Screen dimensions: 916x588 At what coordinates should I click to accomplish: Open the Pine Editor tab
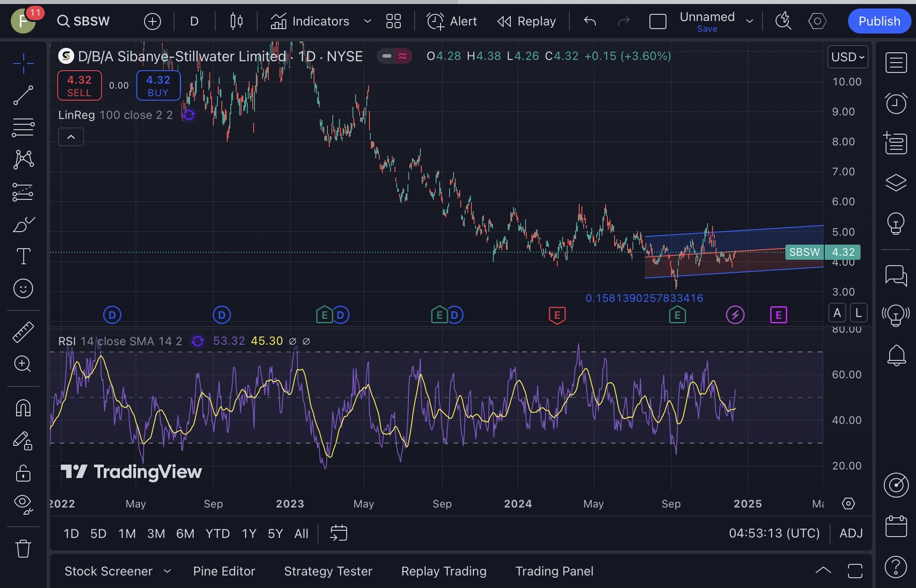tap(224, 571)
